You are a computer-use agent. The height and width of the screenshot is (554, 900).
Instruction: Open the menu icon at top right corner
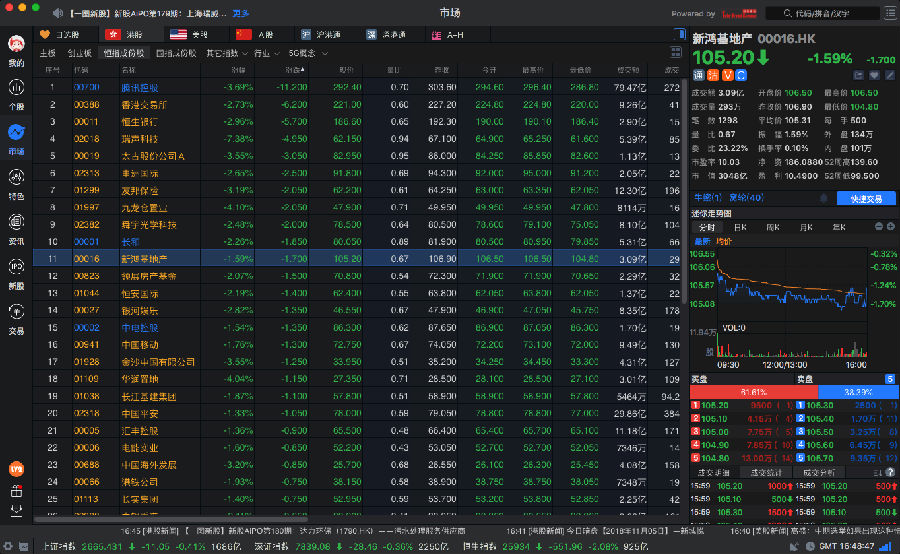pyautogui.click(x=890, y=13)
